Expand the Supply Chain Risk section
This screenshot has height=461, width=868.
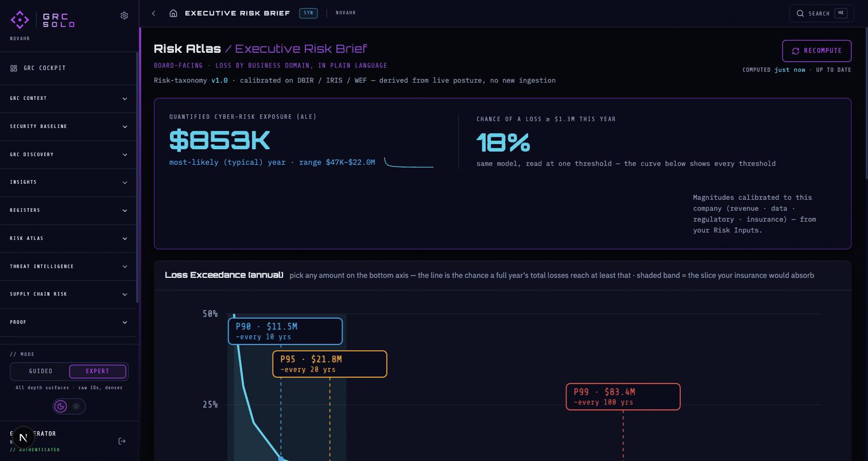pos(68,295)
